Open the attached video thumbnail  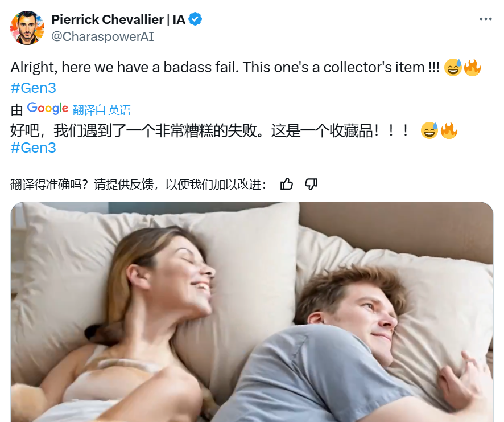pos(252,312)
